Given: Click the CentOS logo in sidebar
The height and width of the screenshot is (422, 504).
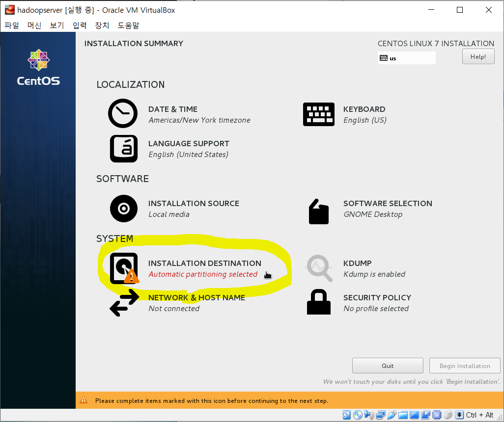Looking at the screenshot, I should [38, 67].
